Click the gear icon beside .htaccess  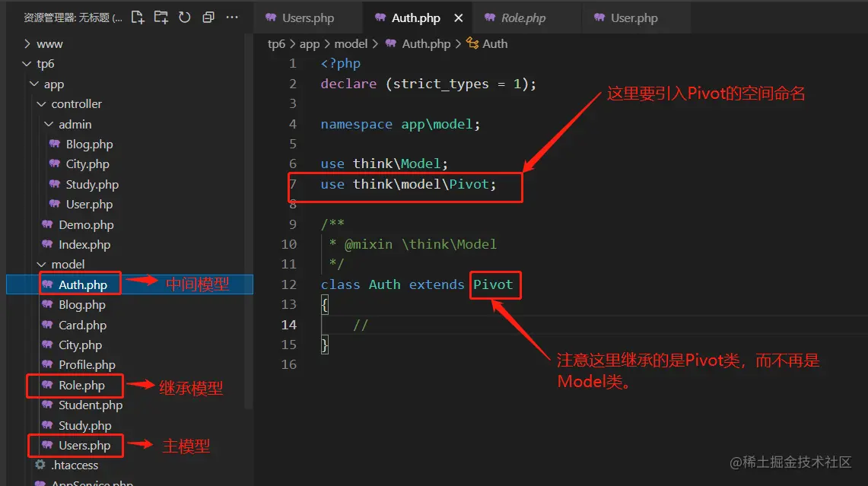[x=40, y=465]
